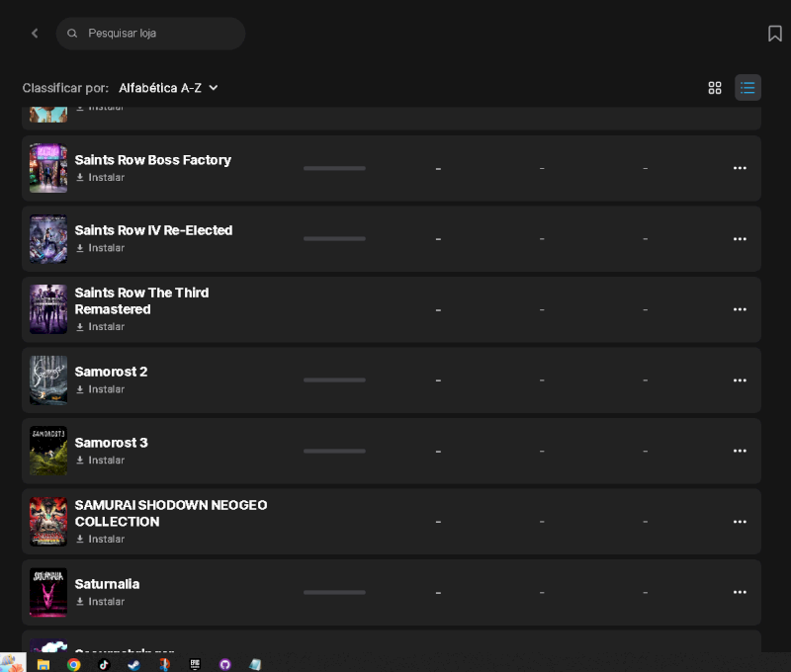The image size is (791, 672).
Task: Open options menu for SAMURAI SHODOWN NEOGEO COLLECTION
Action: click(x=740, y=522)
